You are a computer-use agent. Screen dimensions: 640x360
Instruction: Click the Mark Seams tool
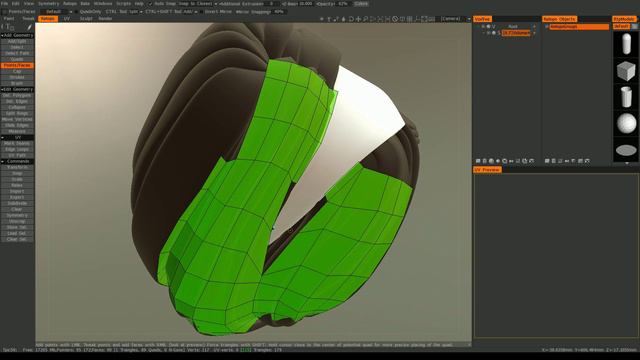click(x=17, y=144)
